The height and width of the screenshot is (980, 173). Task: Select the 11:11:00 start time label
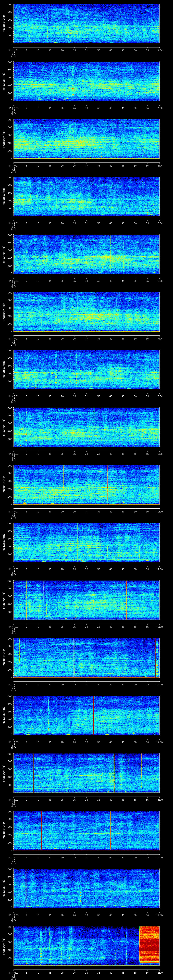pos(14,627)
